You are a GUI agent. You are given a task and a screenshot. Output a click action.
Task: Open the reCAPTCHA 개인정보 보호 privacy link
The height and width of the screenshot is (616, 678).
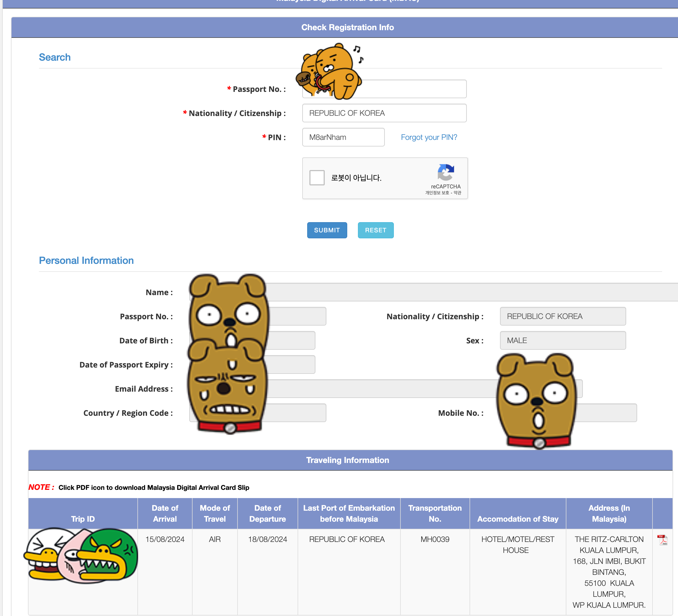437,193
